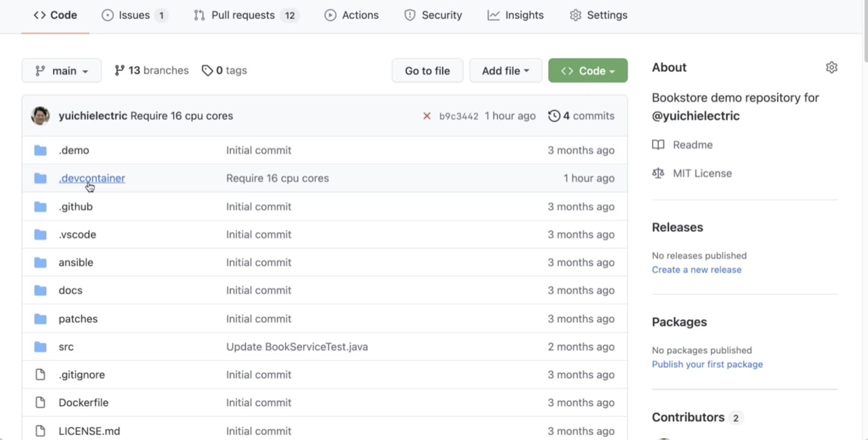The height and width of the screenshot is (440, 868).
Task: Click the b9c3442 commit hash
Action: pos(458,116)
